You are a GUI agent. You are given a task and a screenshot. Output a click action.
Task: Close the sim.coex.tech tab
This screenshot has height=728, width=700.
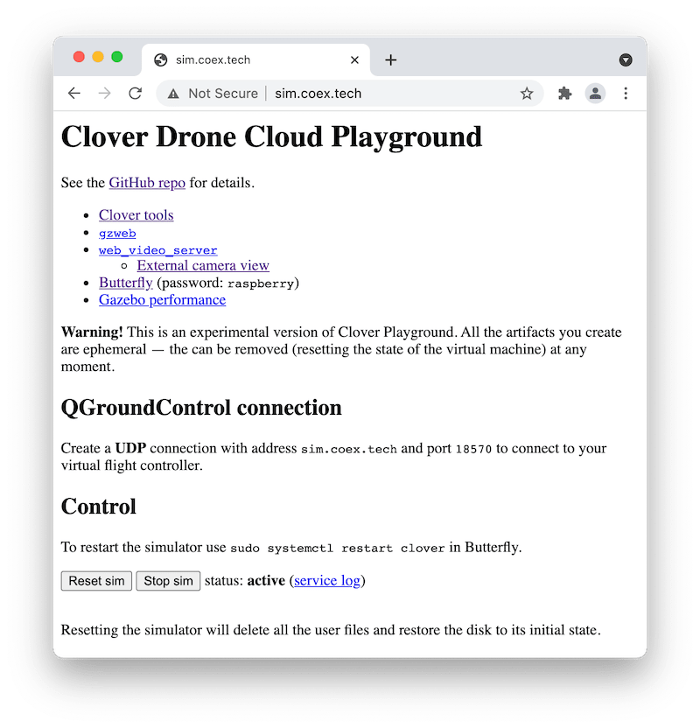coord(354,59)
